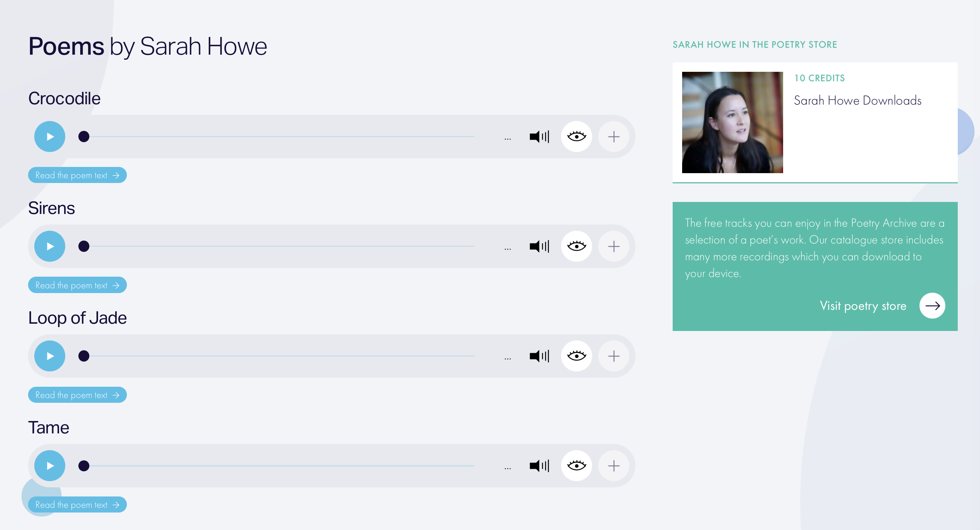Expand Sirens using the plus icon
The image size is (980, 530).
613,246
